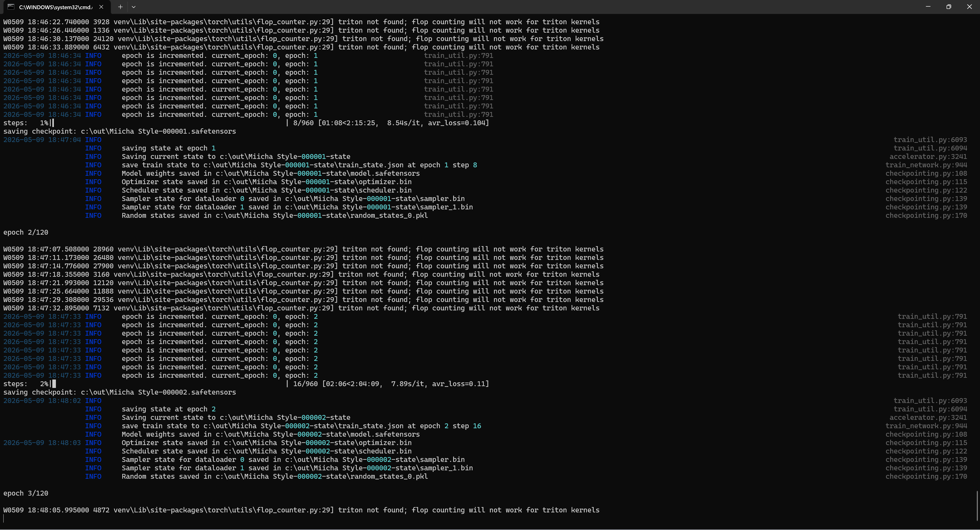The image size is (980, 530).
Task: Click the warning line timestamped 18:47:25.664000
Action: (x=303, y=291)
